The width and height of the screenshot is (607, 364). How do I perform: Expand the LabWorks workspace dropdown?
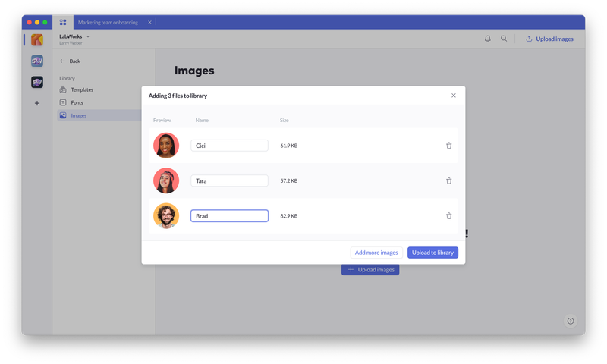(88, 36)
